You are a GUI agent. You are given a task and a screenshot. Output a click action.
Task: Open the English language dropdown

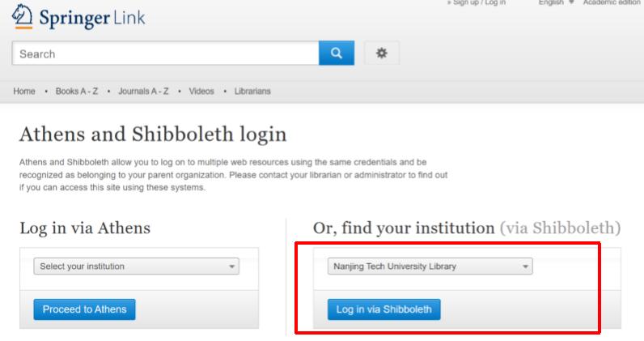pos(556,2)
